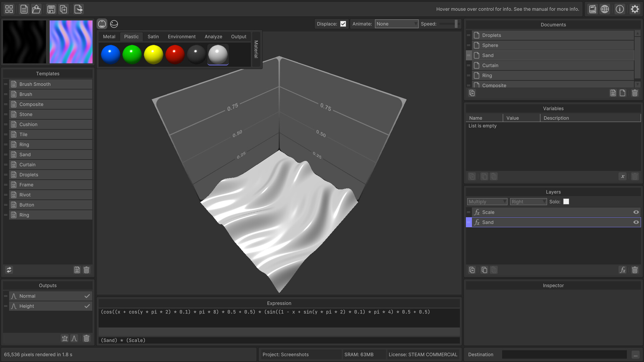Open the fx icon in the Layers panel footer
Viewport: 644px width, 362px height.
coord(623,270)
